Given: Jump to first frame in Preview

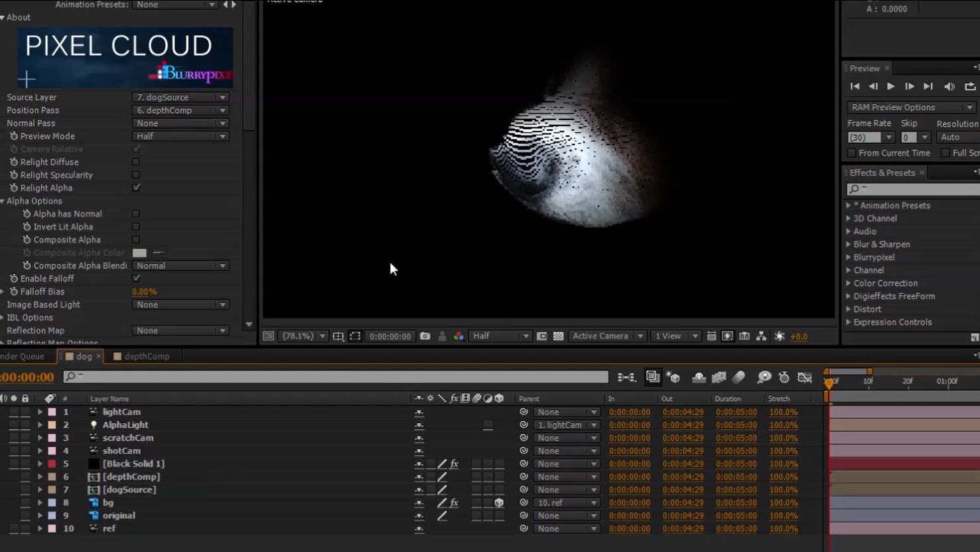Looking at the screenshot, I should [855, 86].
